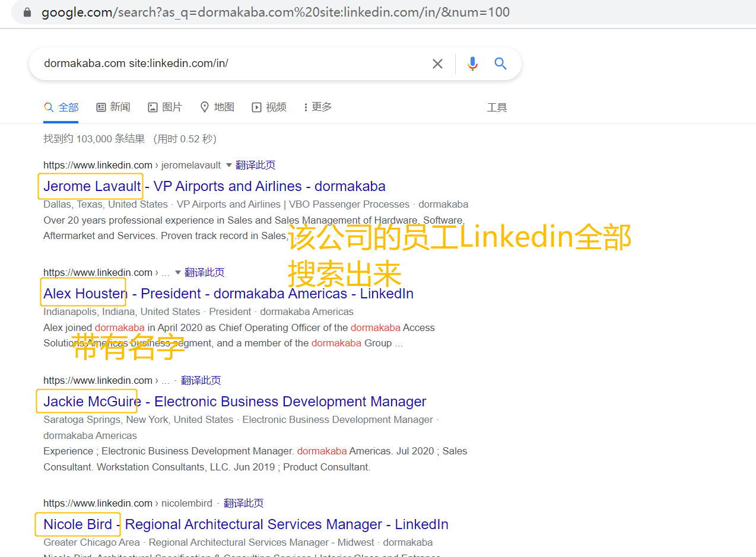The image size is (756, 557).
Task: Open the 工具 (Tools) options
Action: point(497,107)
